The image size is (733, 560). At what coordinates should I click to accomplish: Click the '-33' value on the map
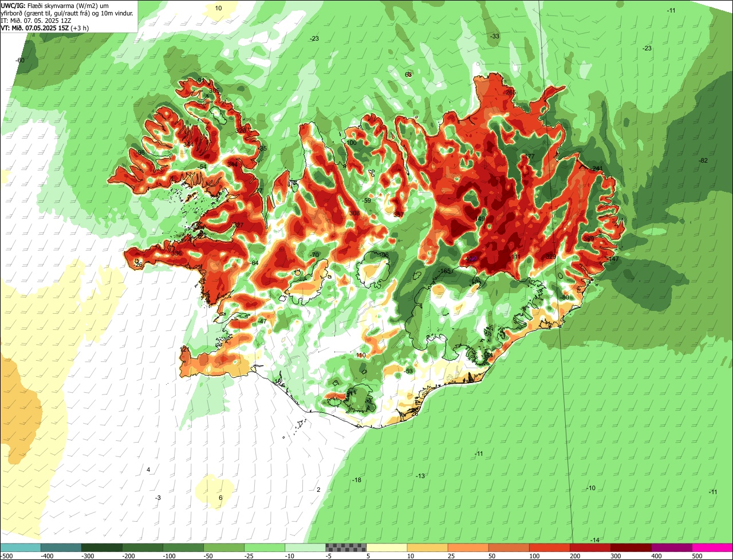495,36
